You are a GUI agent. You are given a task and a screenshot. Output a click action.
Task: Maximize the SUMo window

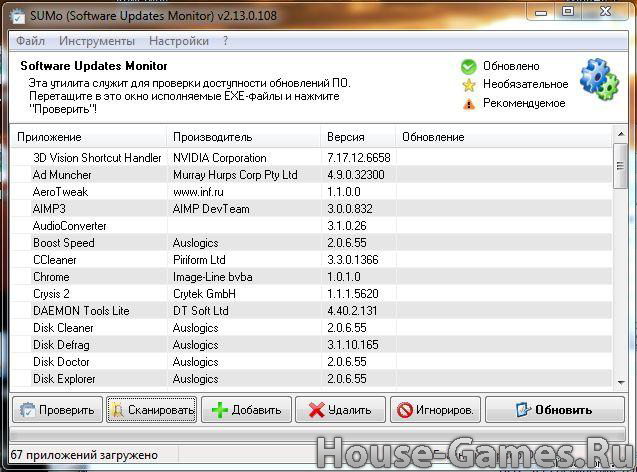point(568,11)
